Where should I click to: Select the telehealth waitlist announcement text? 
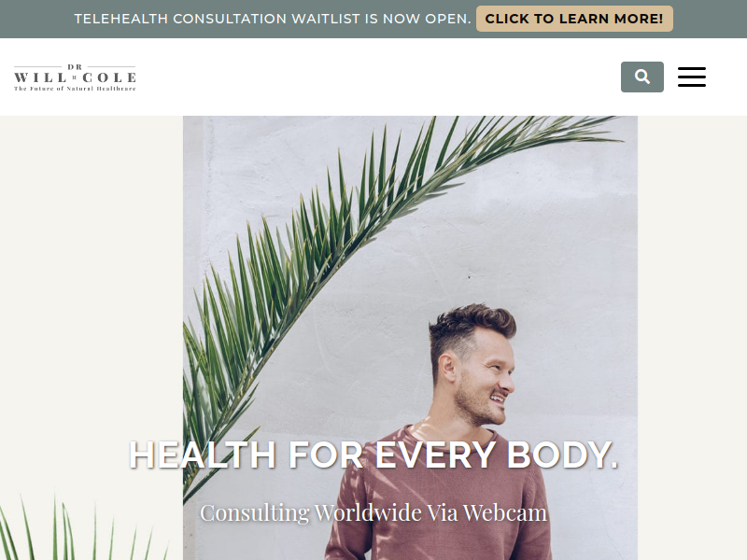click(273, 19)
